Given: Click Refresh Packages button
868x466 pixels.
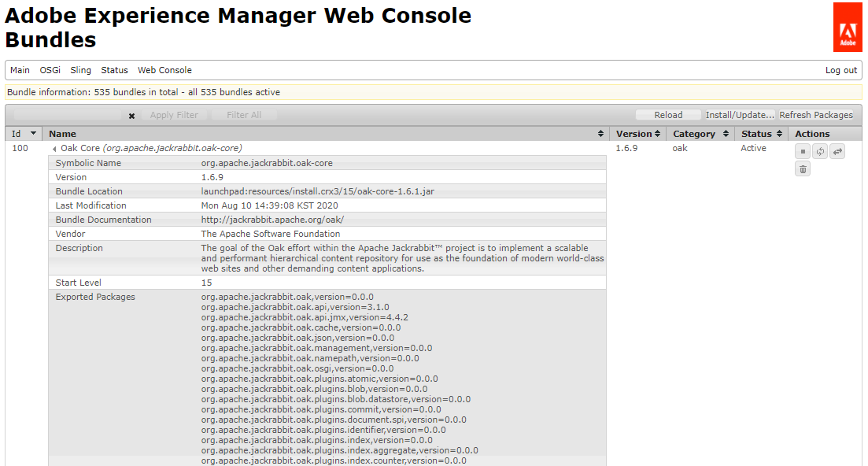Looking at the screenshot, I should tap(816, 115).
